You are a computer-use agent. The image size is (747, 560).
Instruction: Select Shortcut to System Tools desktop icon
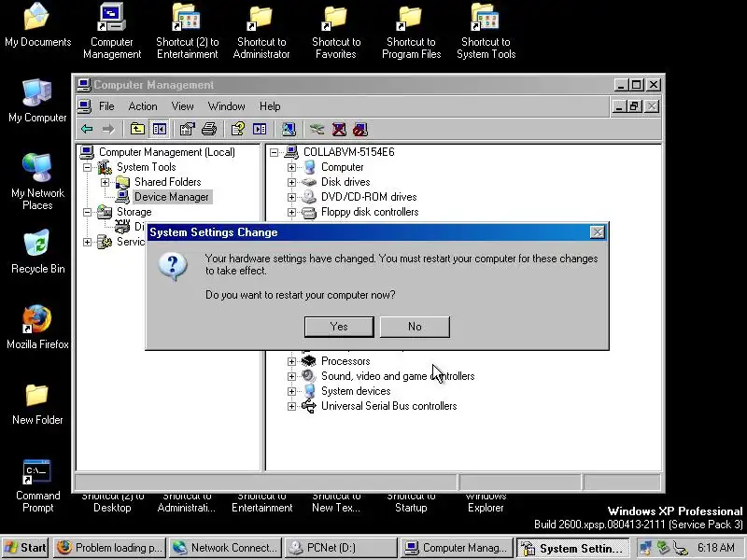tap(486, 31)
